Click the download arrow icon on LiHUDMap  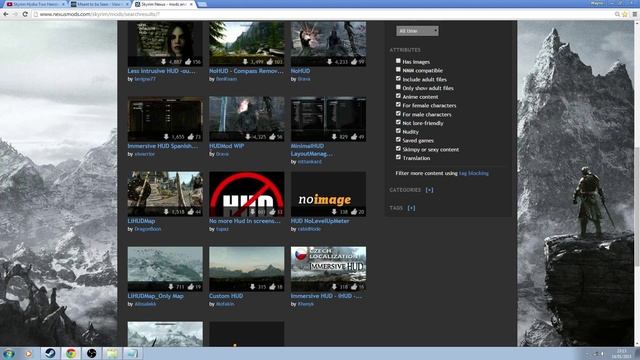pos(166,212)
